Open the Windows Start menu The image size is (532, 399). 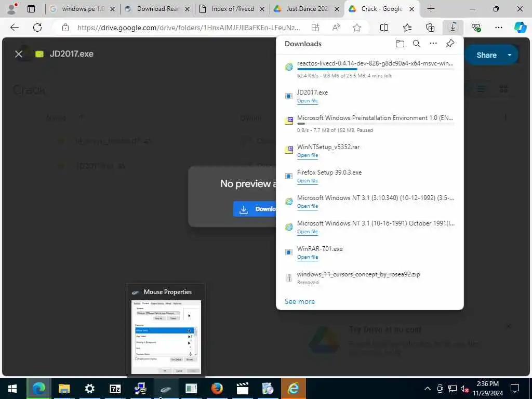click(12, 389)
